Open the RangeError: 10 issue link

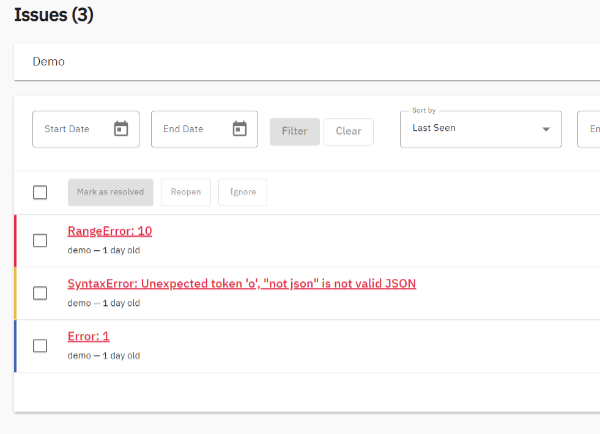point(110,231)
